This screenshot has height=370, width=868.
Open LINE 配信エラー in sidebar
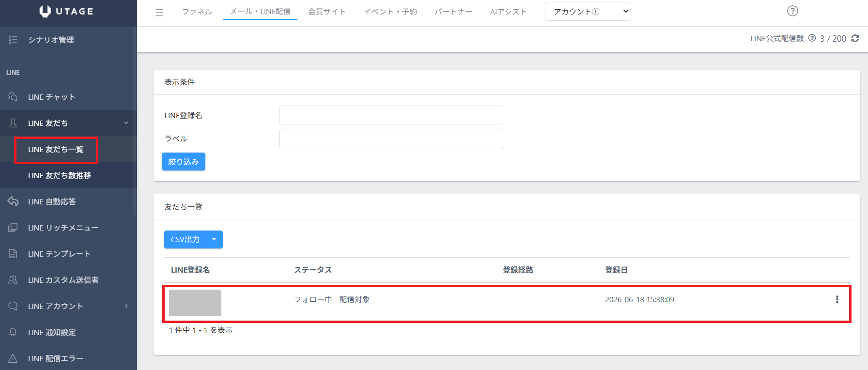pos(56,358)
